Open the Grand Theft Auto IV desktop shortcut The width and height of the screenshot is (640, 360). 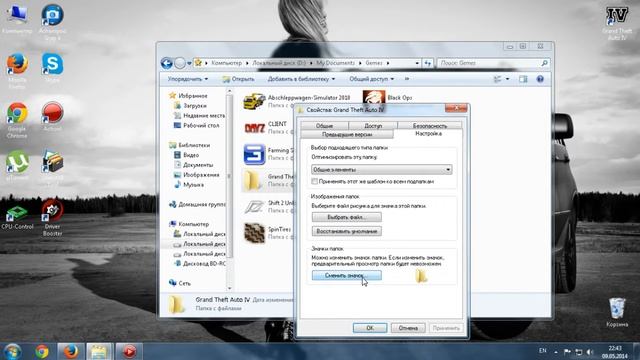(617, 23)
